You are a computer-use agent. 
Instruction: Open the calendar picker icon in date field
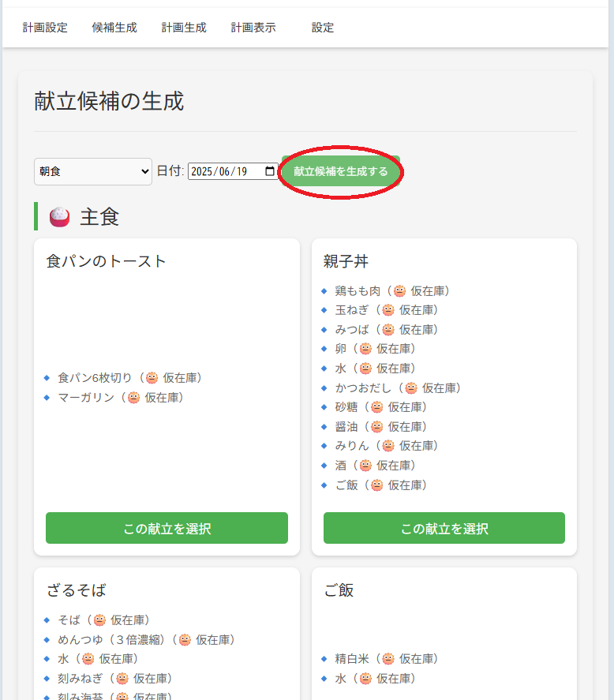(270, 171)
